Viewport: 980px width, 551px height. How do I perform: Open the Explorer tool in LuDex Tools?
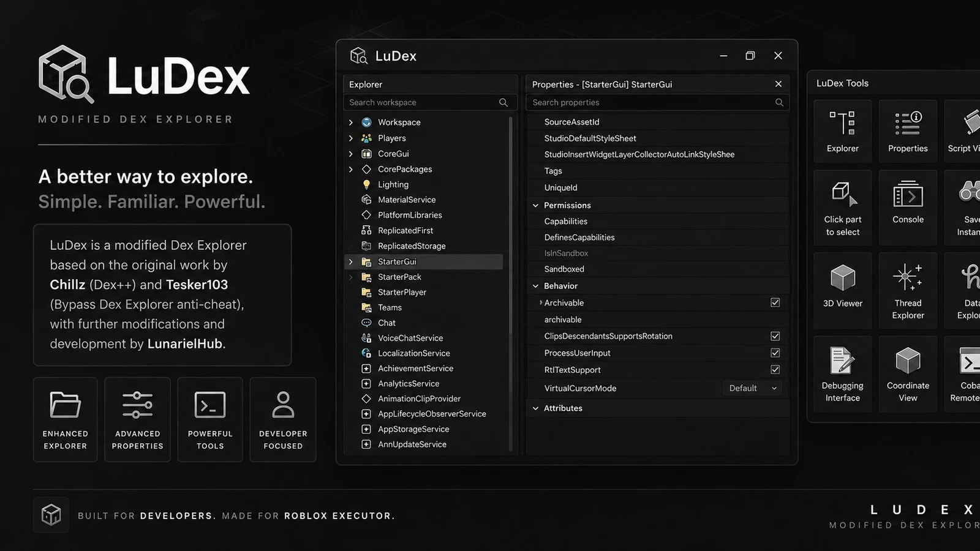tap(842, 131)
